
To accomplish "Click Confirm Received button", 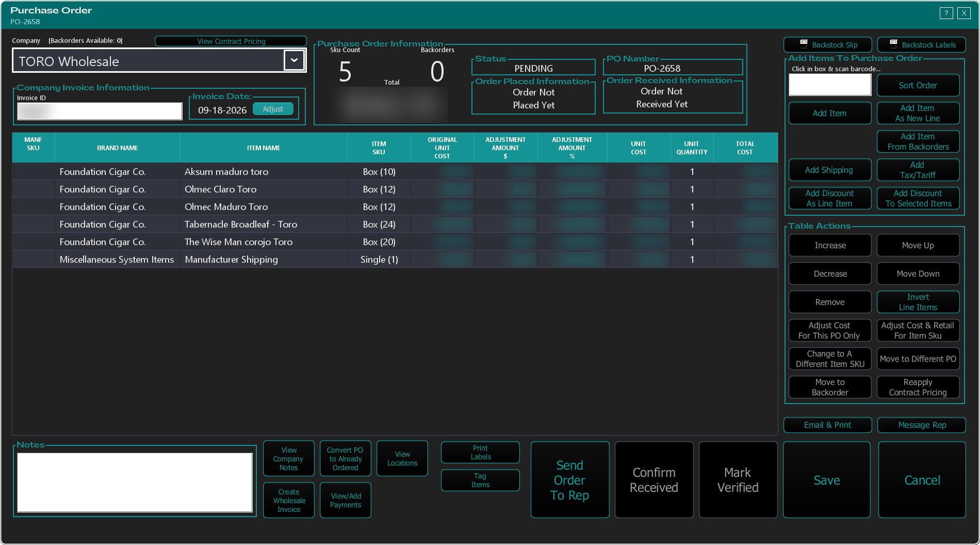I will tap(654, 480).
